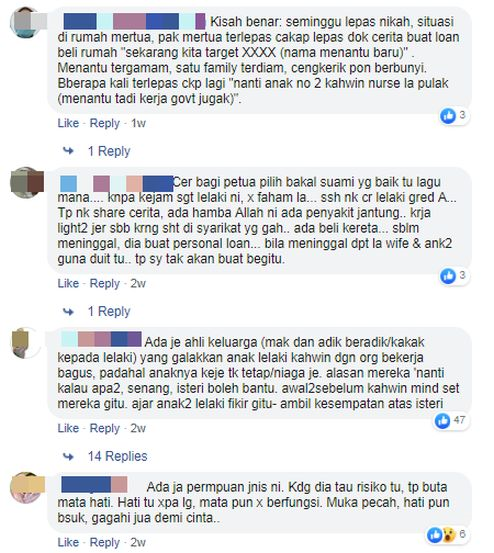
Task: Expand the 14 Replies thread
Action: click(x=117, y=456)
